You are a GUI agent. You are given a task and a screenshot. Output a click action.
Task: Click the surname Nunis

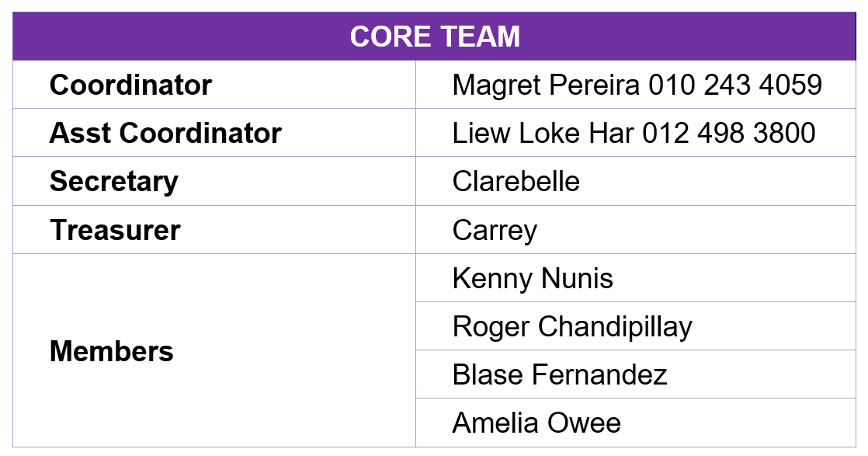point(578,279)
